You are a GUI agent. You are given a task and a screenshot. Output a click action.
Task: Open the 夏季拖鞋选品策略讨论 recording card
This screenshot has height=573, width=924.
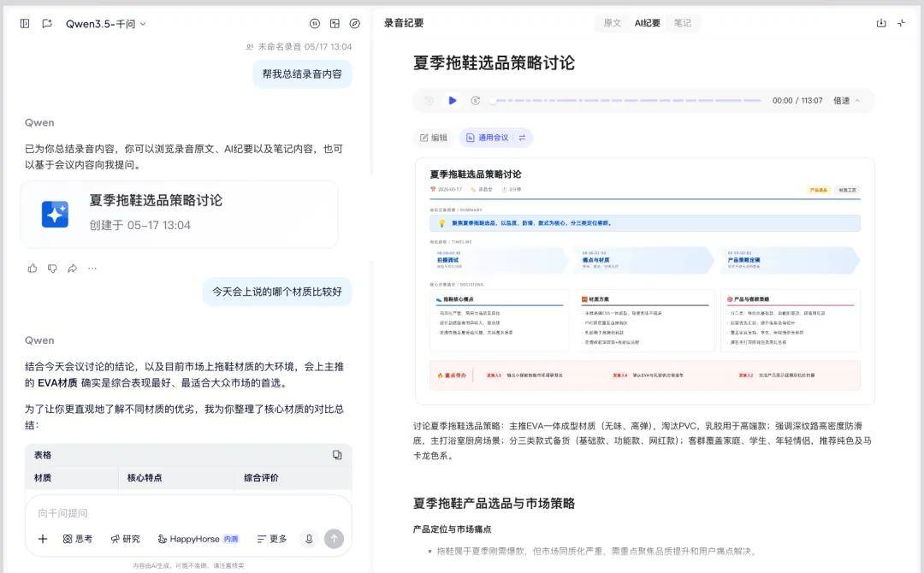pos(179,214)
